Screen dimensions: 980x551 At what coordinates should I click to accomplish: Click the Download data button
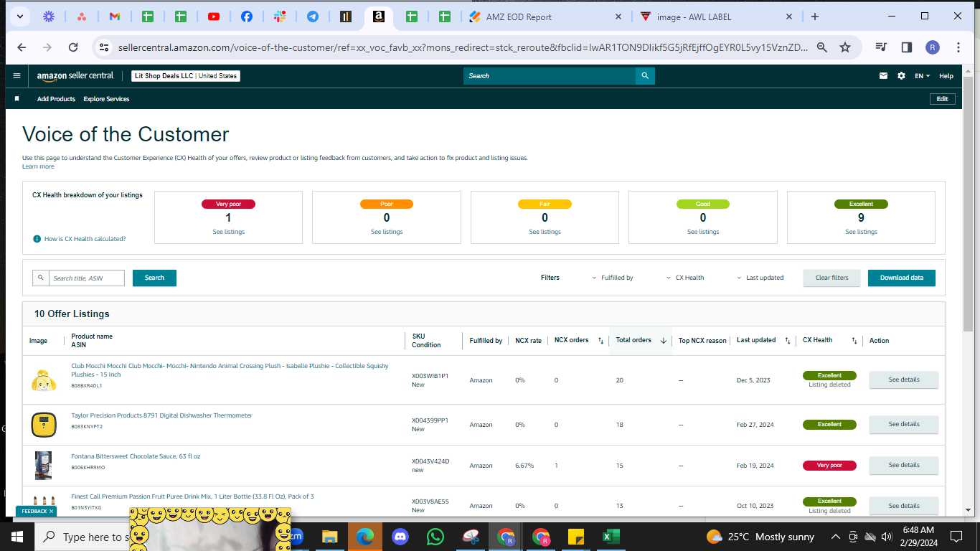coord(902,278)
